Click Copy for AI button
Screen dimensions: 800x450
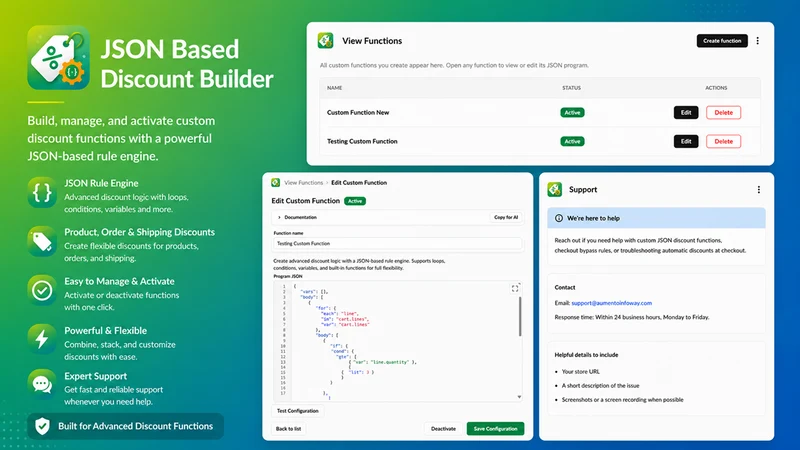click(x=506, y=217)
